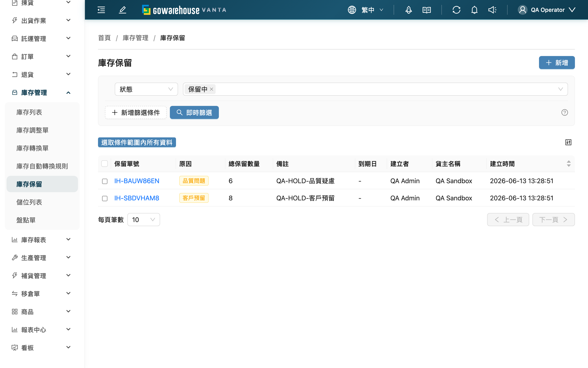Open 盤點單 in the sidebar
Viewport: 588px width, 368px height.
click(42, 220)
